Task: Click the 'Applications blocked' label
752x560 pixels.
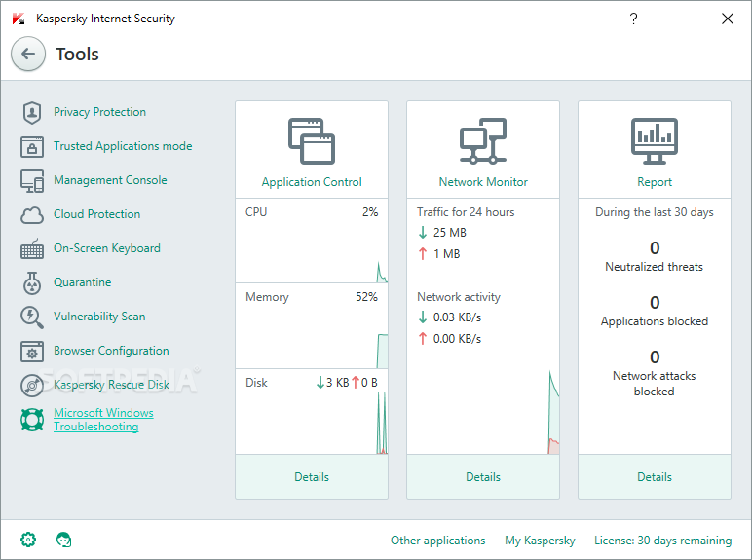Action: pos(655,321)
